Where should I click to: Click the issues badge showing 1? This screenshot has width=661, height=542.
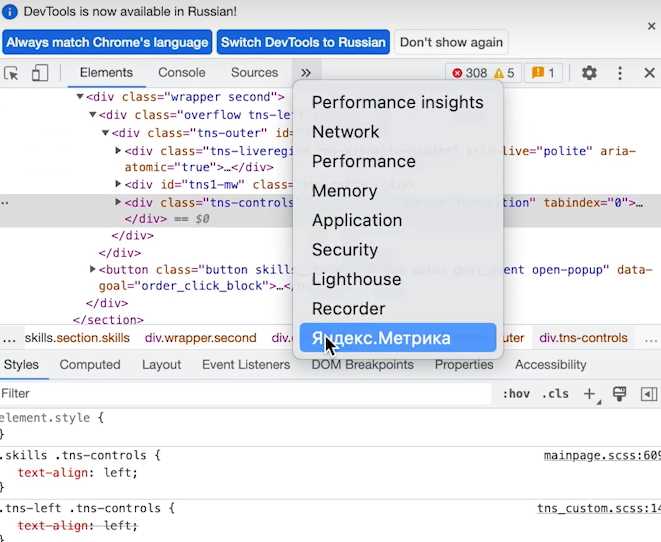click(543, 73)
